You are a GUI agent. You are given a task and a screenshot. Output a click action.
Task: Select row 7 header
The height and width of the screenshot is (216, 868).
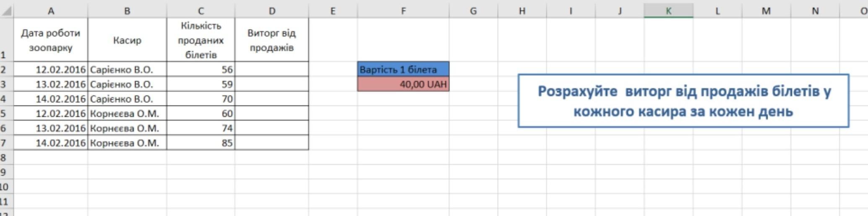click(4, 143)
